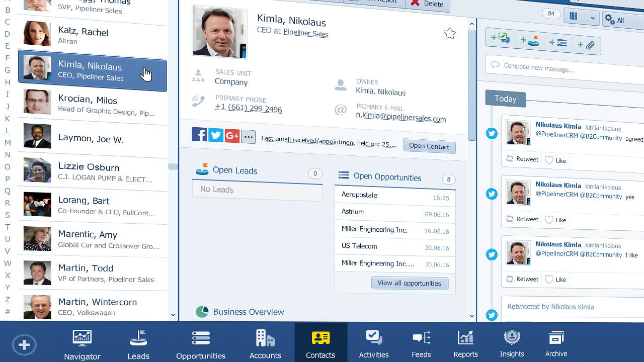
Task: Open Nikolaus Kimla's Facebook profile icon
Action: click(x=199, y=134)
